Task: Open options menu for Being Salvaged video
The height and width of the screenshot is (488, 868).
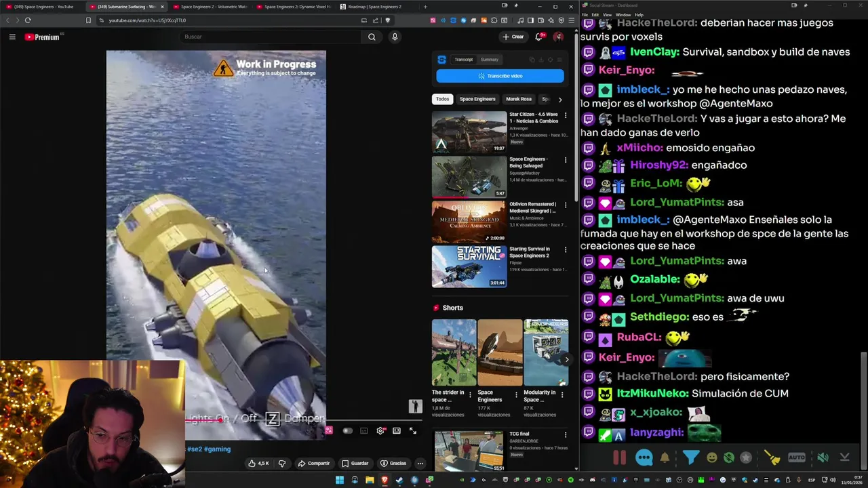Action: (566, 159)
